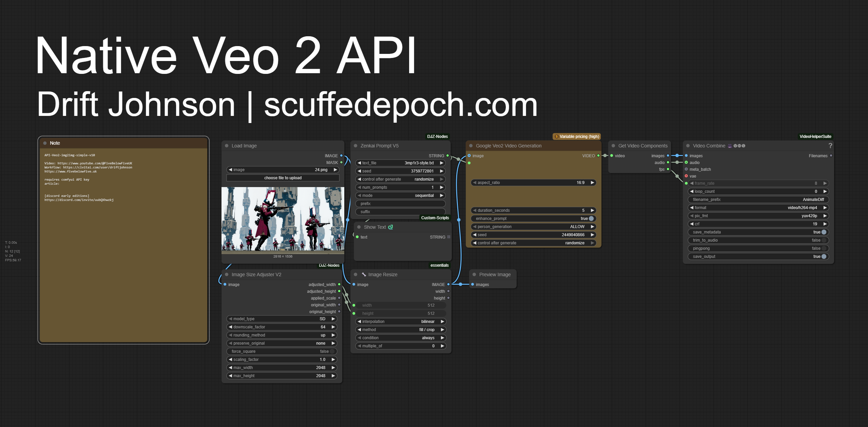Open the pix_fmt dropdown
Screen dimensions: 868x427
(x=758, y=216)
